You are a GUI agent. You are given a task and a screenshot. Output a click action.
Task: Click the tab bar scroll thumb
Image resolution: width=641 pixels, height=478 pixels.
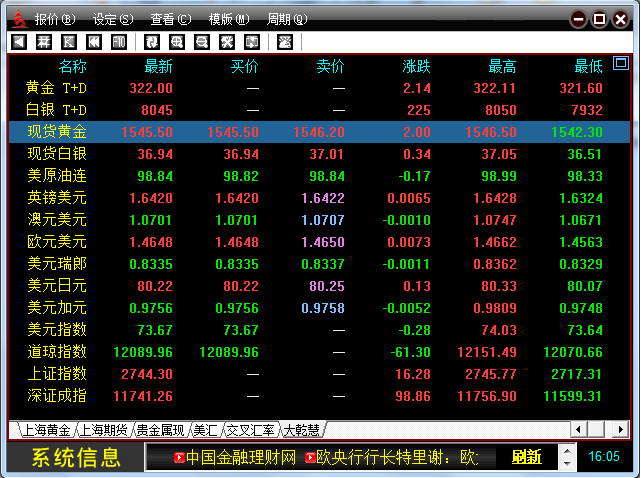click(x=596, y=429)
